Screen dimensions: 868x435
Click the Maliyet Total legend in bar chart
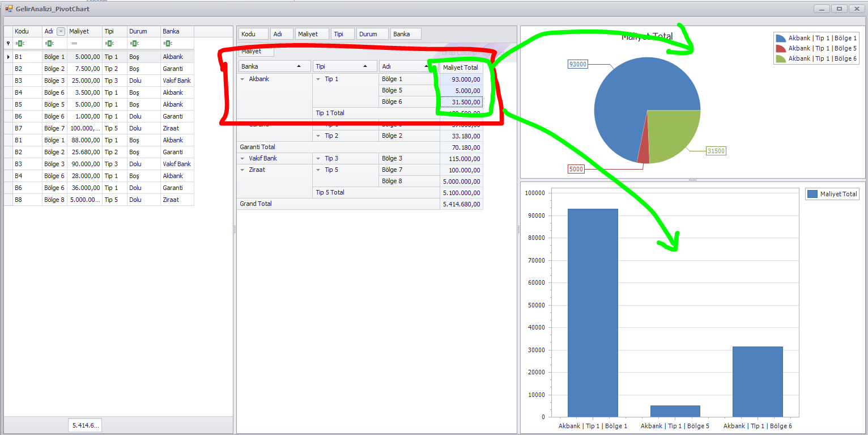(x=832, y=194)
